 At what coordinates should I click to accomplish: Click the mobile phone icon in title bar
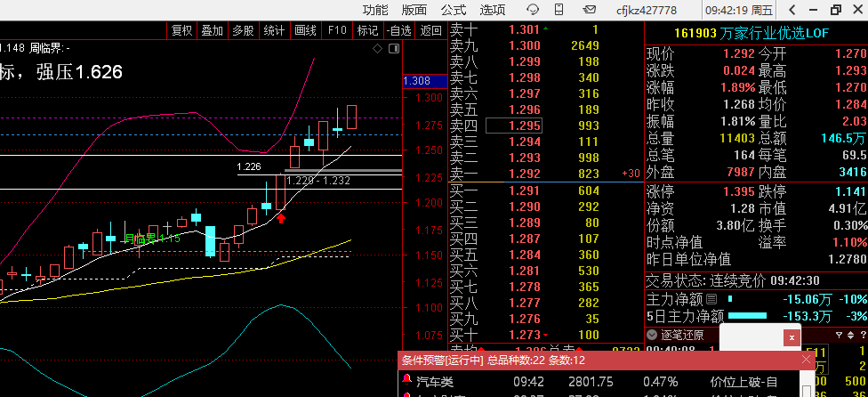coord(559,10)
